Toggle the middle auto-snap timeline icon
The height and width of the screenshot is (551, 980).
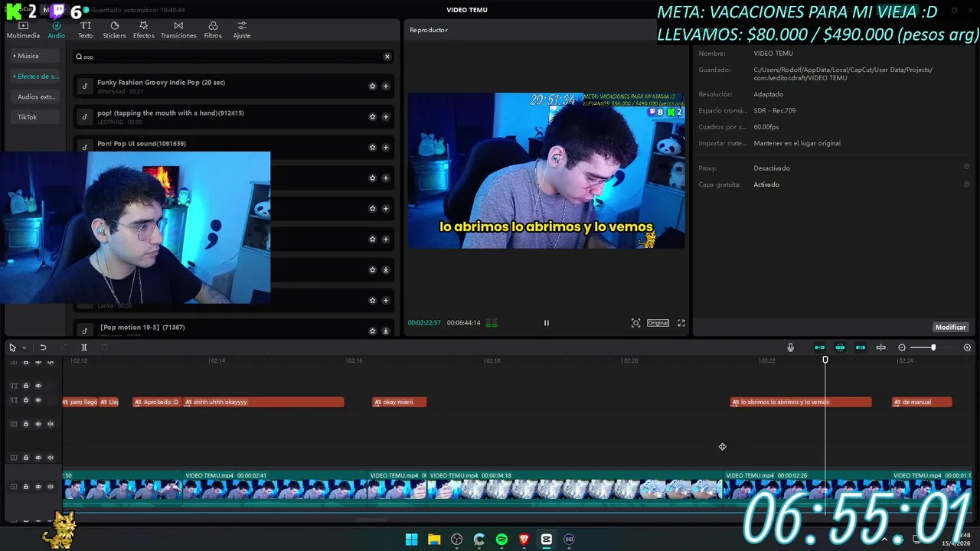(x=840, y=347)
